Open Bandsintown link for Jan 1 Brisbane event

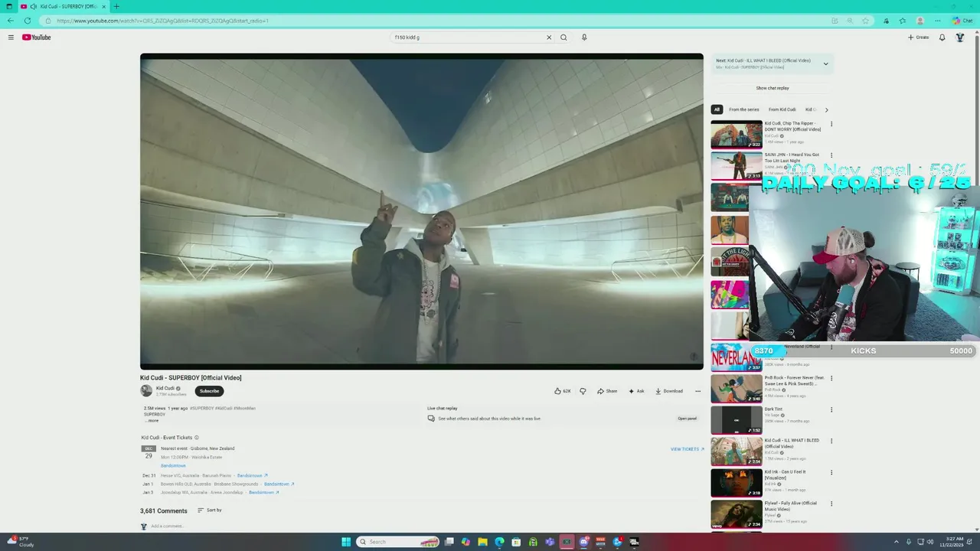pos(279,484)
